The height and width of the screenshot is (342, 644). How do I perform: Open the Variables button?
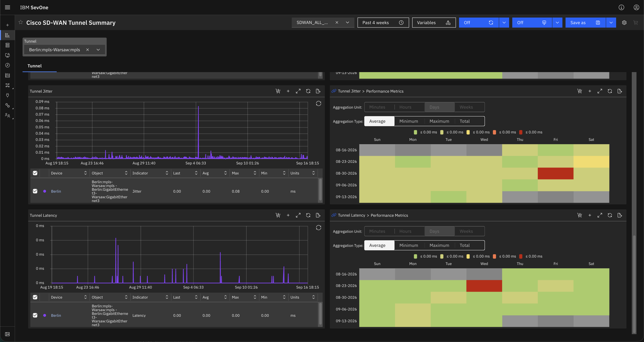click(434, 23)
